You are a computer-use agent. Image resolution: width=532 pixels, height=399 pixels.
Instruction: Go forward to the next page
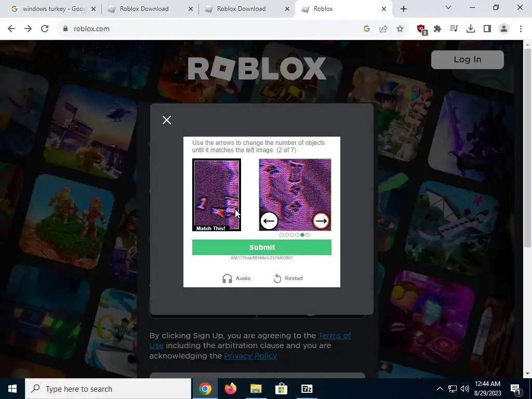[28, 29]
